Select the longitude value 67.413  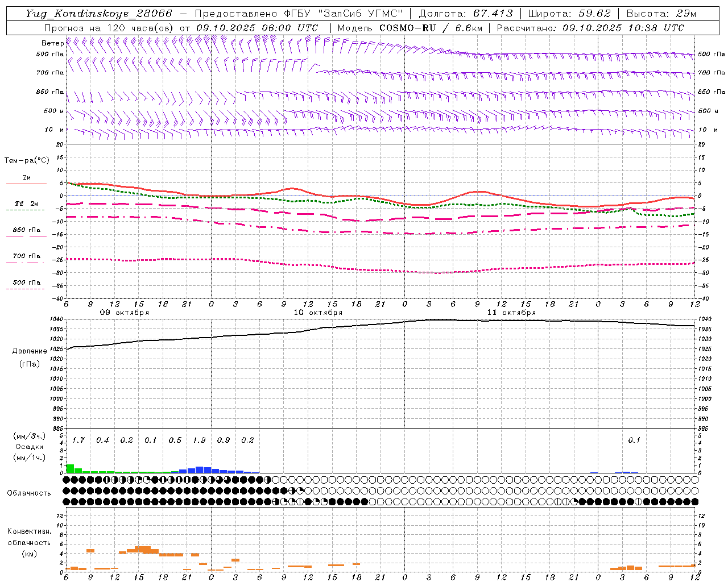[x=493, y=14]
